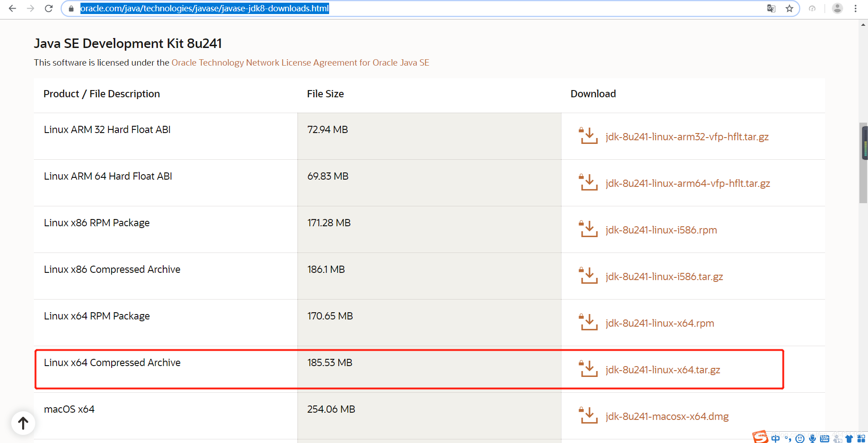Click the browser profile avatar
868x443 pixels.
coord(837,8)
